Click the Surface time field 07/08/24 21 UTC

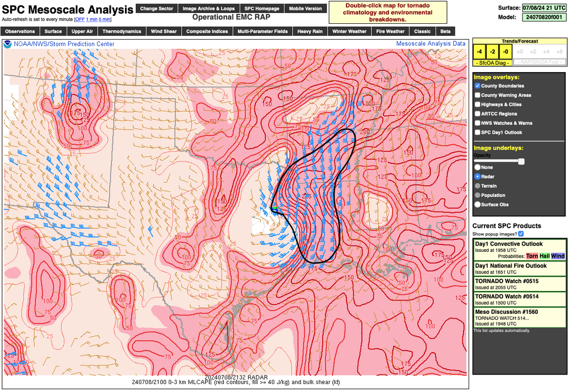[544, 7]
